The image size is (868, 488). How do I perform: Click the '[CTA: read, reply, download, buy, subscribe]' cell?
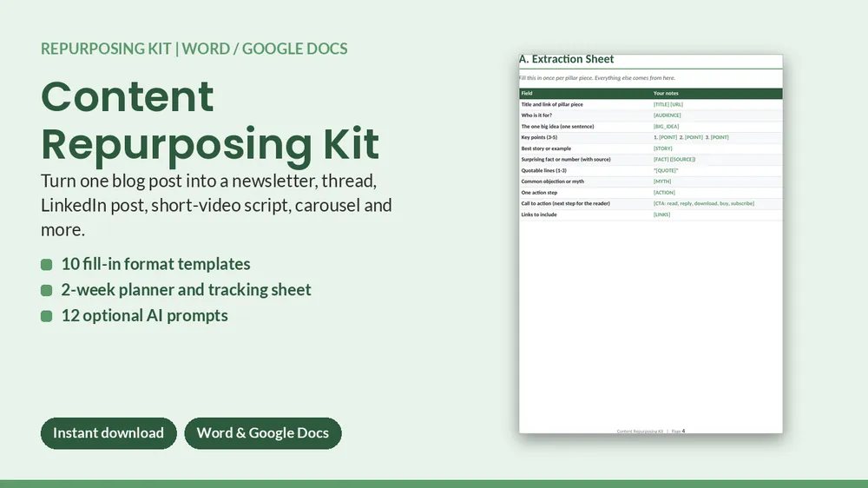coord(704,203)
